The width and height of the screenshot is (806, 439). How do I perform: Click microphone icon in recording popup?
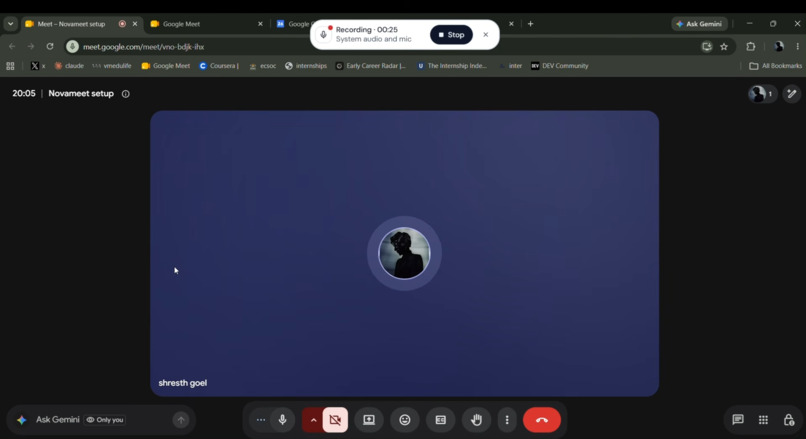323,35
